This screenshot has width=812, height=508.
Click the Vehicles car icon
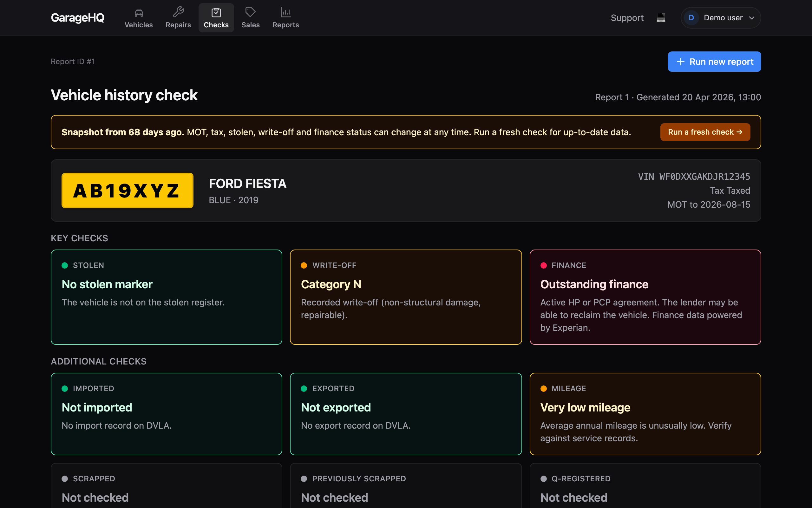[139, 13]
